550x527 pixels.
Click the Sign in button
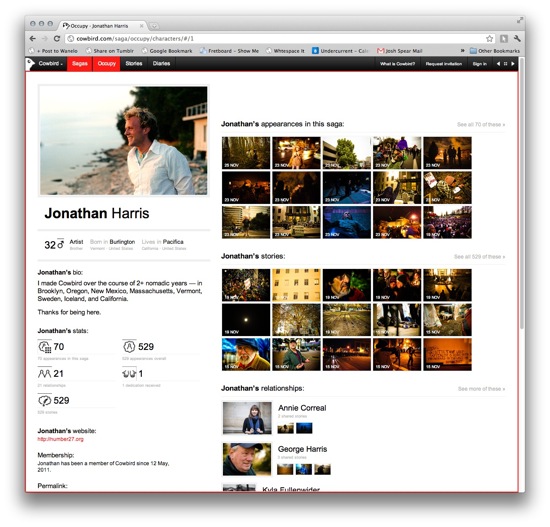pos(479,64)
